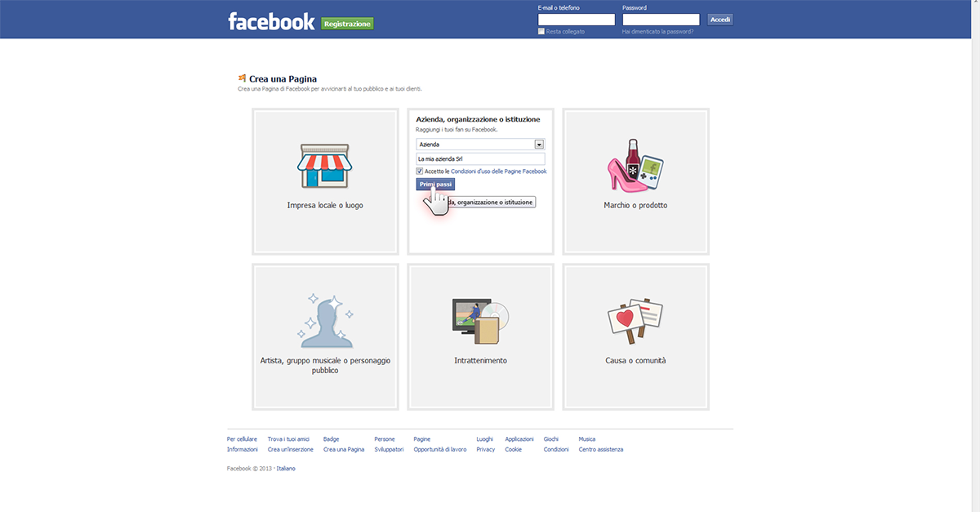The image size is (980, 512).
Task: Open the Informazioni footer link
Action: pyautogui.click(x=243, y=450)
